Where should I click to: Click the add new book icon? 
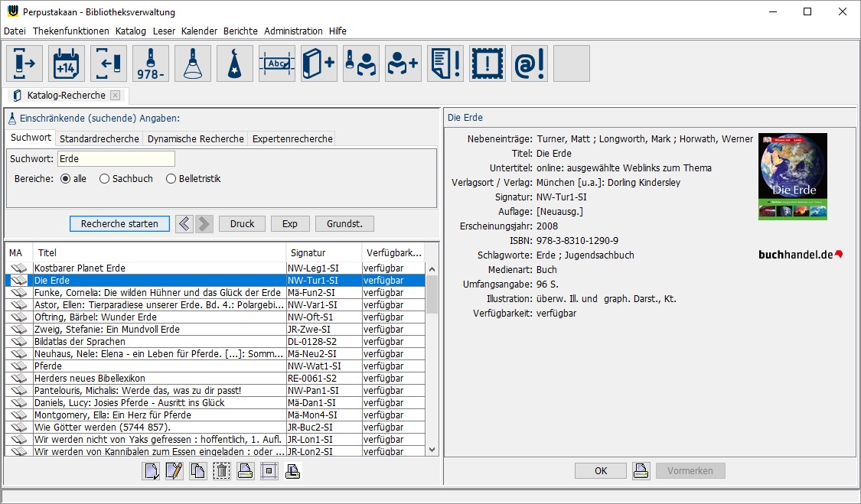click(319, 63)
